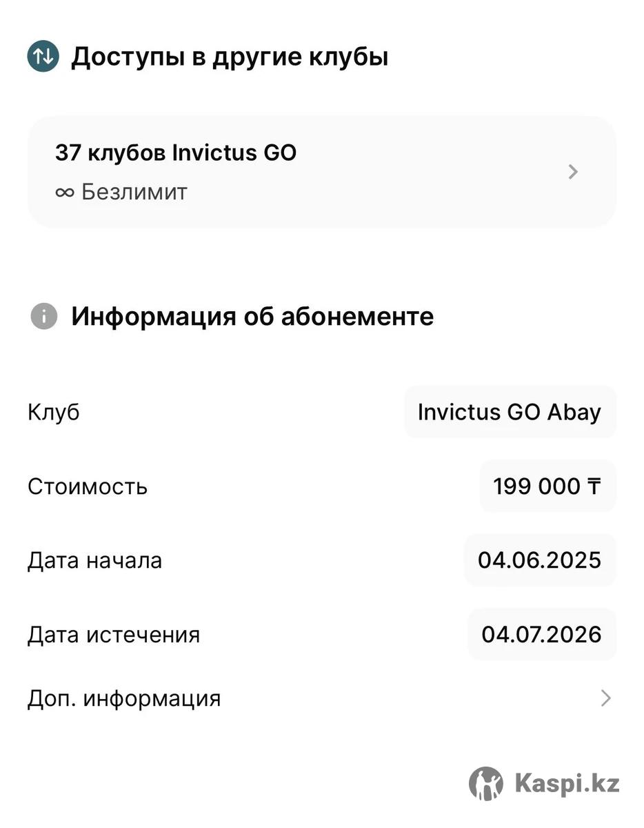Expand the Доп. информация chevron arrow
This screenshot has height=828, width=644.
click(605, 698)
